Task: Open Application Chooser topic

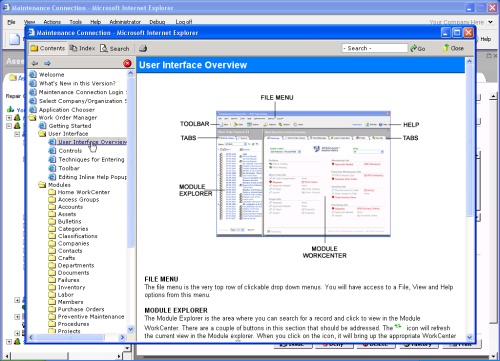Action: tap(67, 110)
